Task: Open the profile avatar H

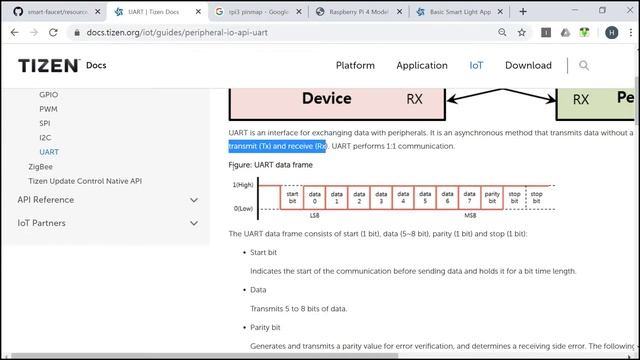Action: (611, 33)
